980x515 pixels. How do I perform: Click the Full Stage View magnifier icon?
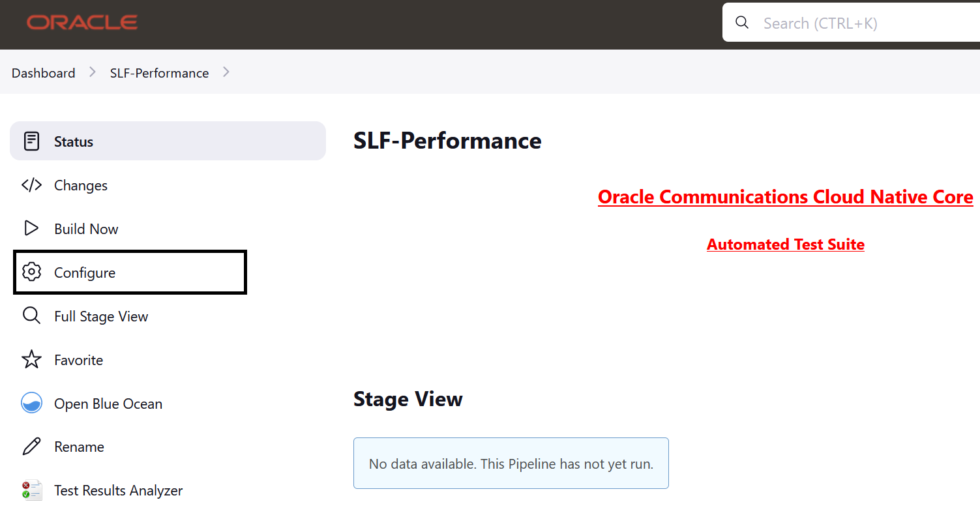[x=31, y=316]
